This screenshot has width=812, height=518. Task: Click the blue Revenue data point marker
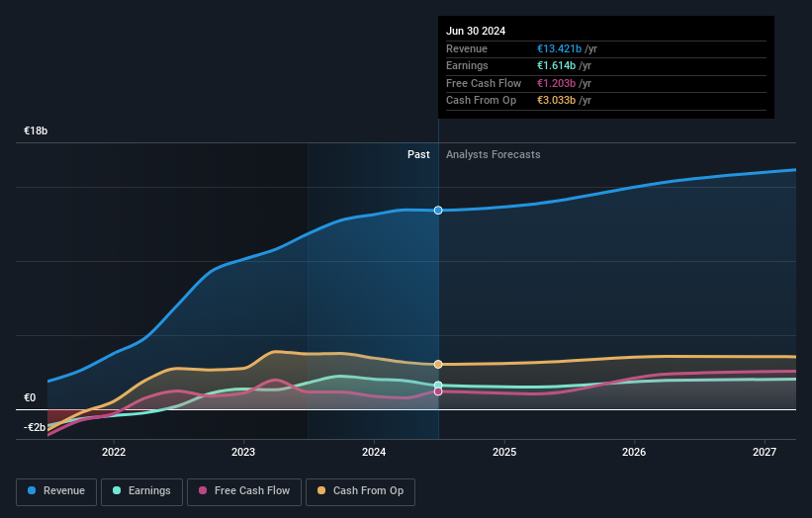(438, 211)
